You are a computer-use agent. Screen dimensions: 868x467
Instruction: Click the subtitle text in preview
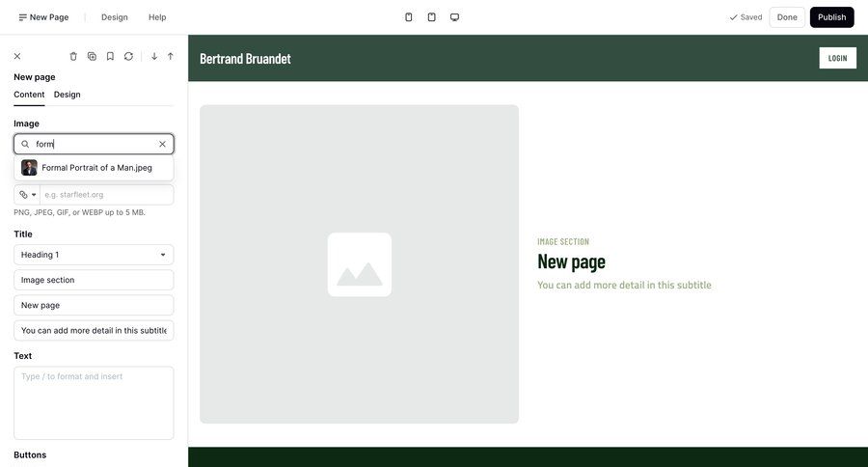coord(624,285)
